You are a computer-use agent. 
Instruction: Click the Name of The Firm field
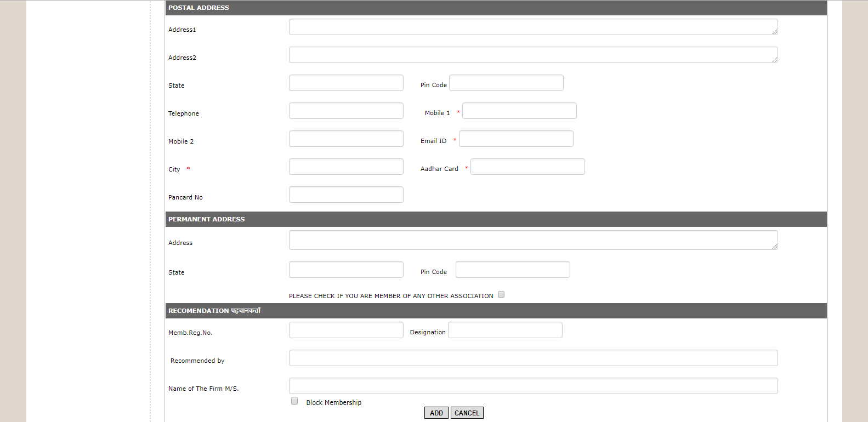click(x=533, y=386)
